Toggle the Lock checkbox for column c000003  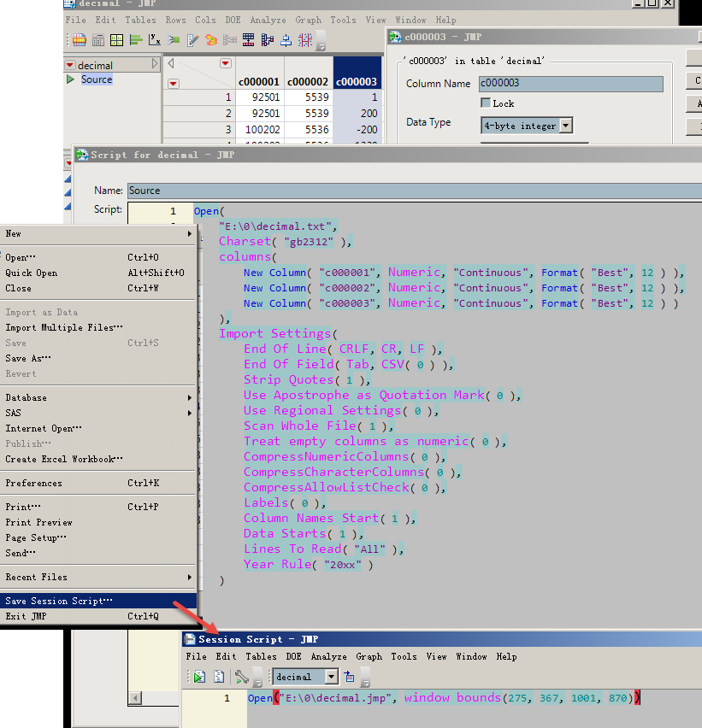pos(486,103)
